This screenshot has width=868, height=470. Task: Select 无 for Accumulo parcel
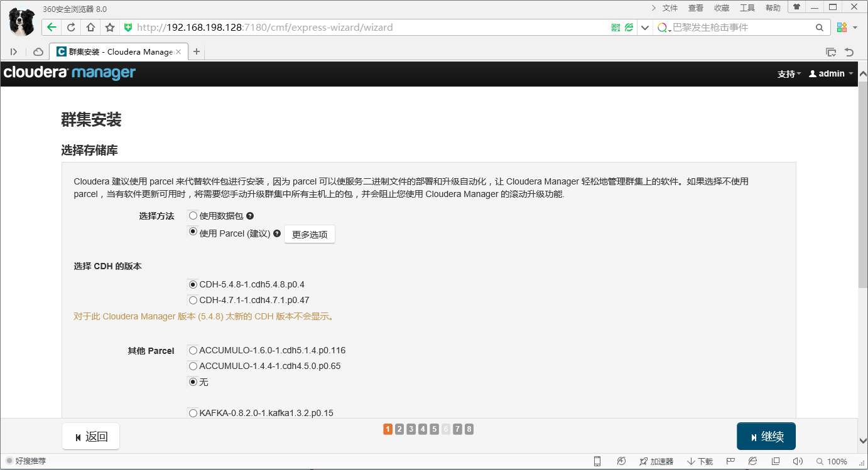(193, 382)
